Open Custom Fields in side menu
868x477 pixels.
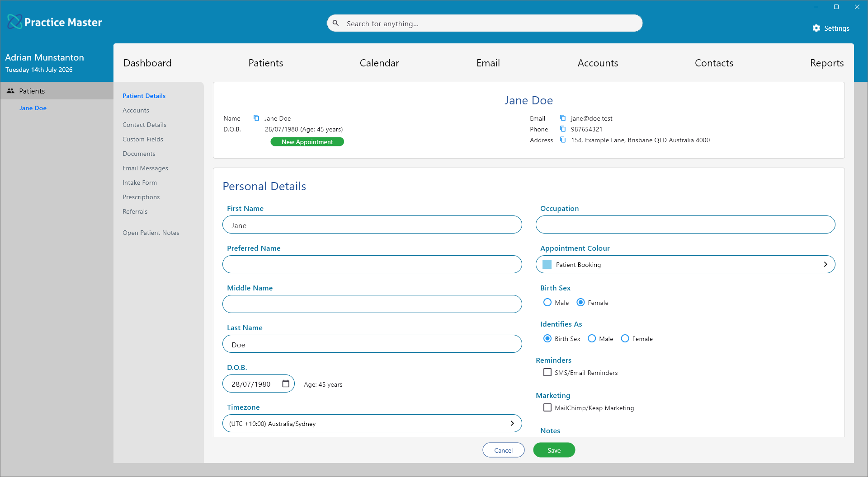pyautogui.click(x=142, y=139)
